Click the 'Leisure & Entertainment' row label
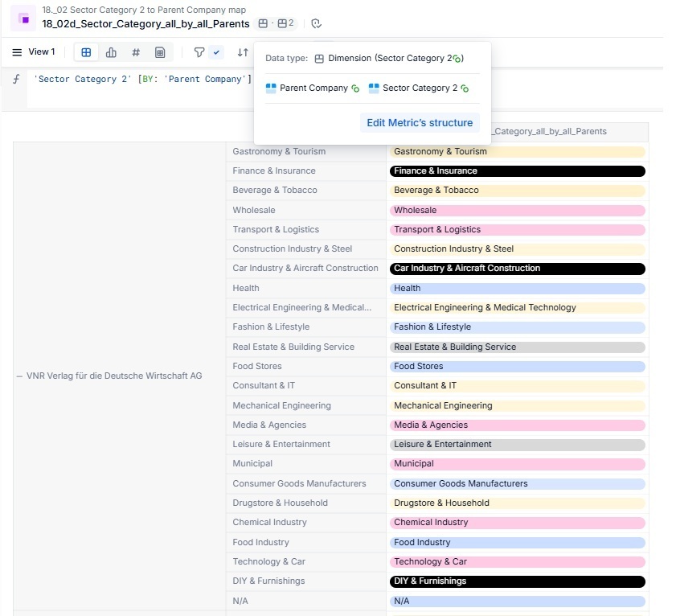676x616 pixels. point(281,445)
